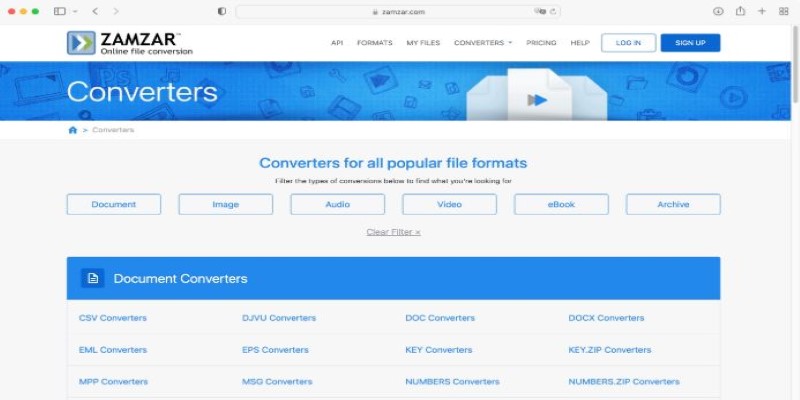The width and height of the screenshot is (800, 400).
Task: Click the home breadcrumb icon
Action: coord(72,130)
